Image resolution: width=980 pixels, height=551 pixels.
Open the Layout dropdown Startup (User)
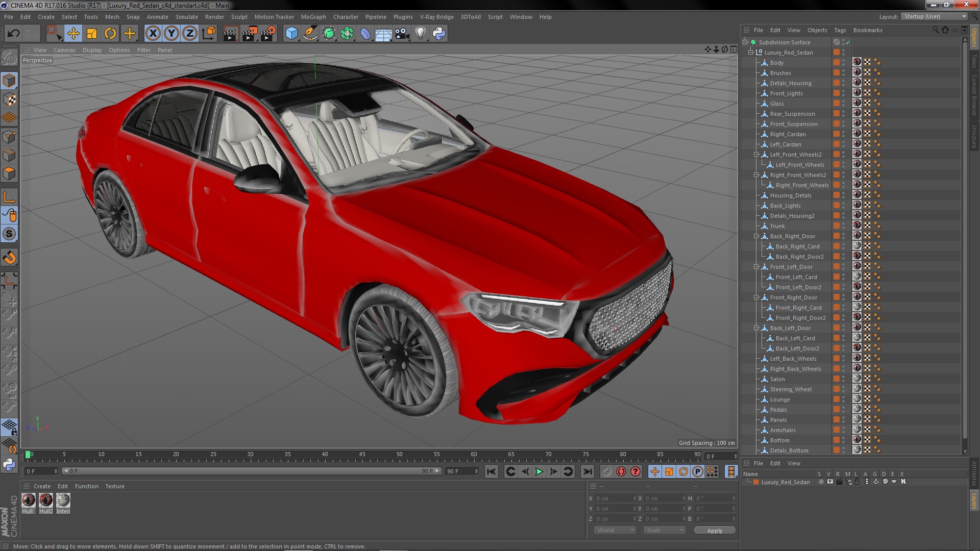click(934, 16)
